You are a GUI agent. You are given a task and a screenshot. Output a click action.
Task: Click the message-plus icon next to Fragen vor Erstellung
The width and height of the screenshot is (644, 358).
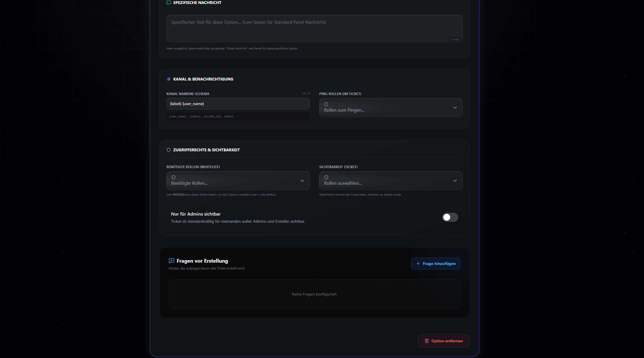coord(172,261)
